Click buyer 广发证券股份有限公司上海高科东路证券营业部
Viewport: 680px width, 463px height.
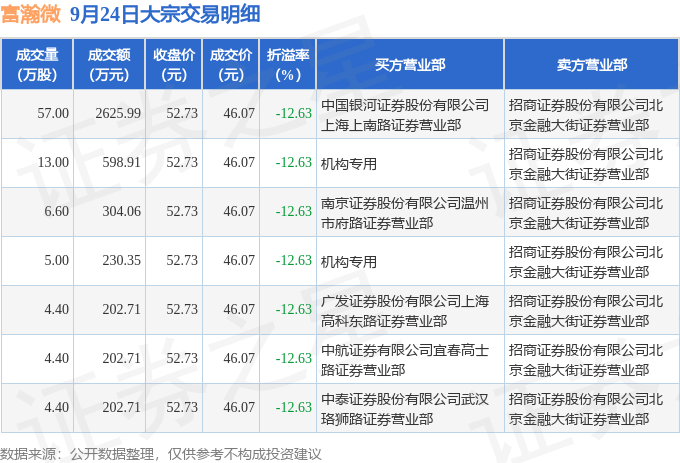[x=405, y=311]
